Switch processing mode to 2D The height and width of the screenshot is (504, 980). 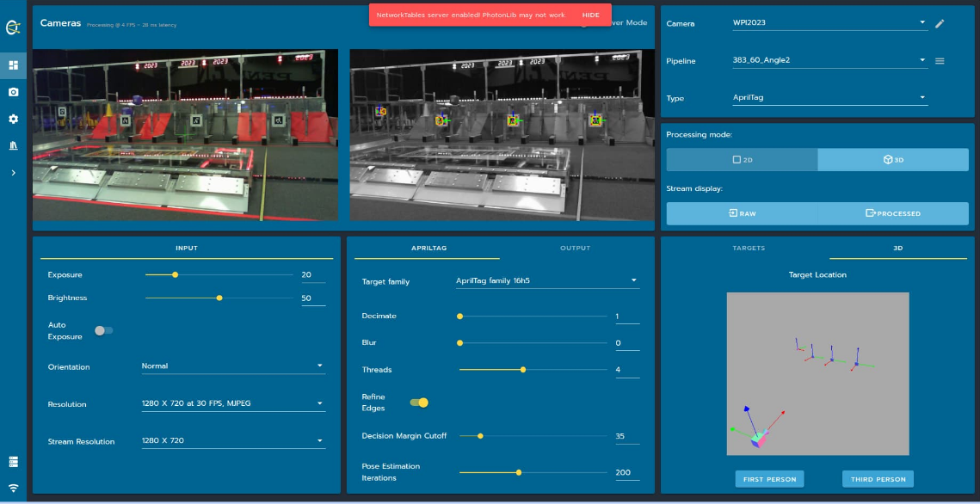click(x=741, y=160)
